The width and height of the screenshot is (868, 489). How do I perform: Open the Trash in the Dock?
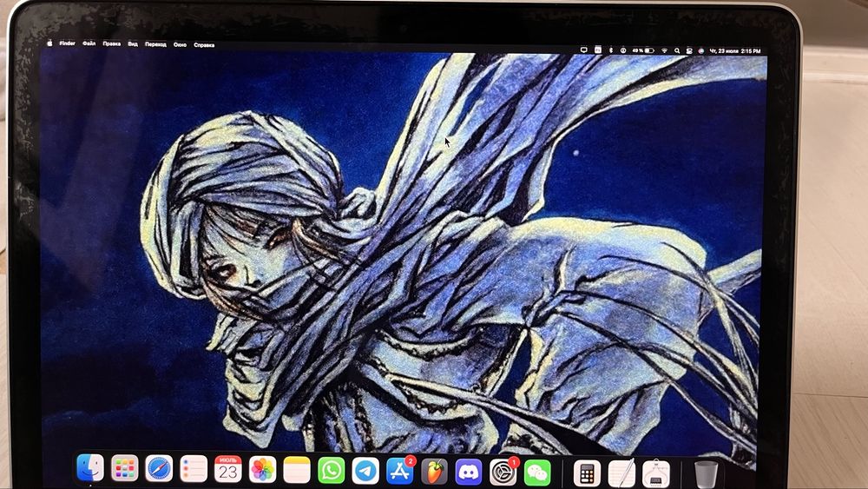[x=706, y=474]
